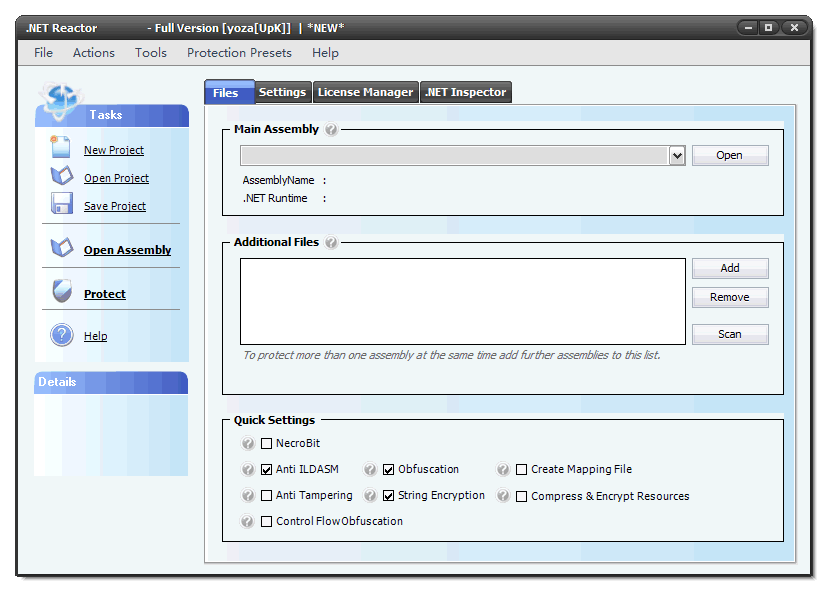This screenshot has width=828, height=594.
Task: Click help icon next to Additional Files
Action: (x=331, y=242)
